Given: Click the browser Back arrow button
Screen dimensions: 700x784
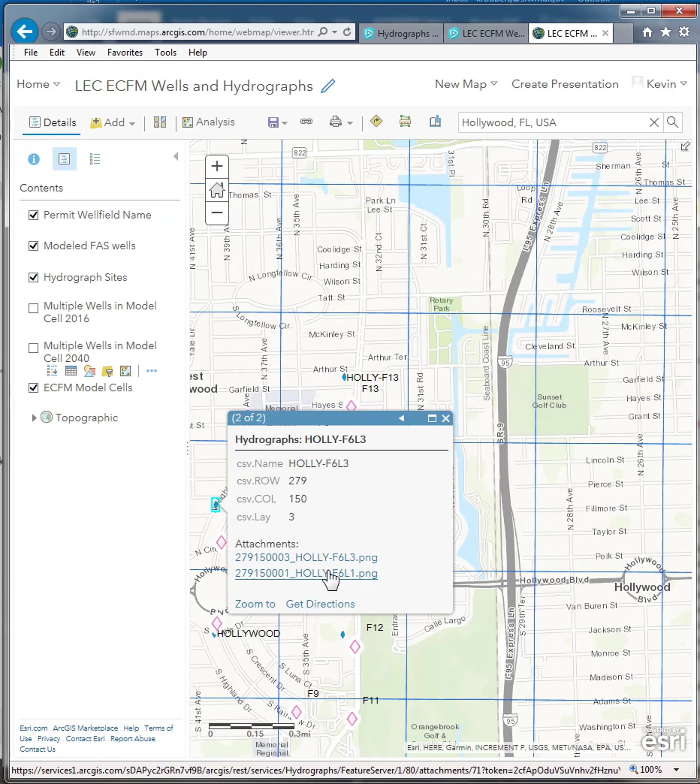Looking at the screenshot, I should click(x=24, y=32).
